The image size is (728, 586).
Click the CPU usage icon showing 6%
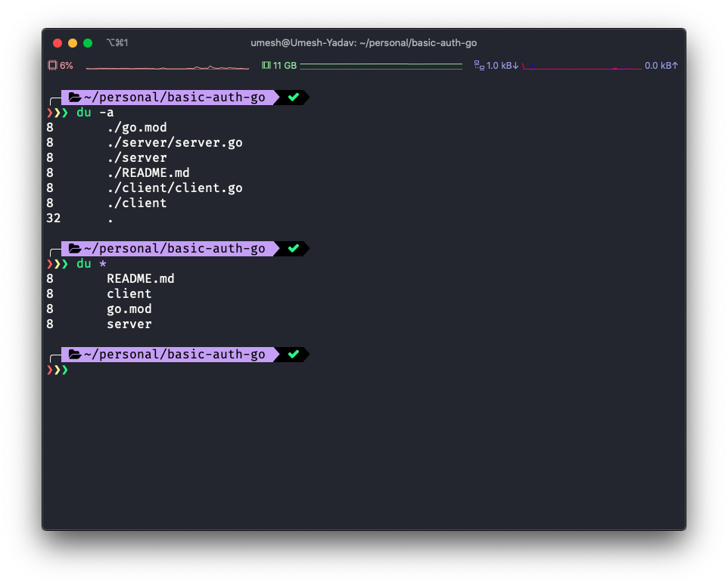click(x=54, y=65)
